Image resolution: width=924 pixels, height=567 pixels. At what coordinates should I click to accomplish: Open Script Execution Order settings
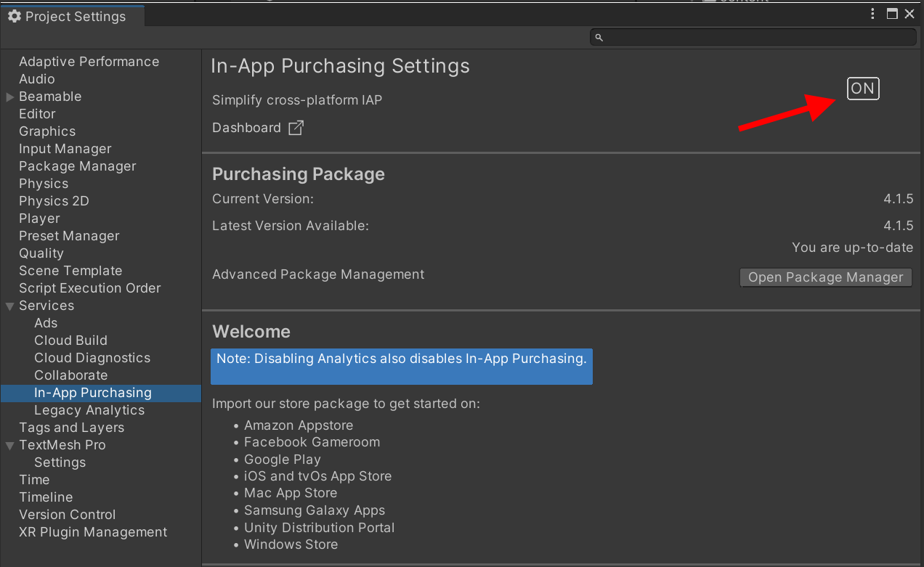pyautogui.click(x=90, y=288)
